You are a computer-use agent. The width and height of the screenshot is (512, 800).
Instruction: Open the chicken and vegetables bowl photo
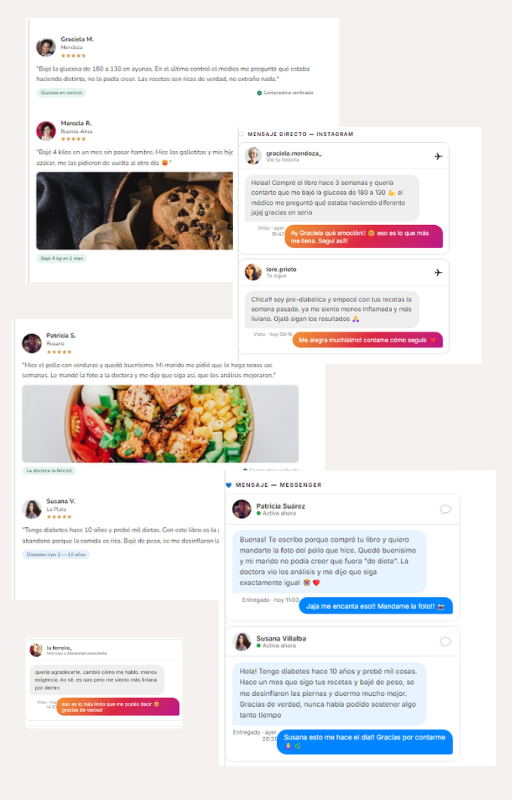click(160, 423)
